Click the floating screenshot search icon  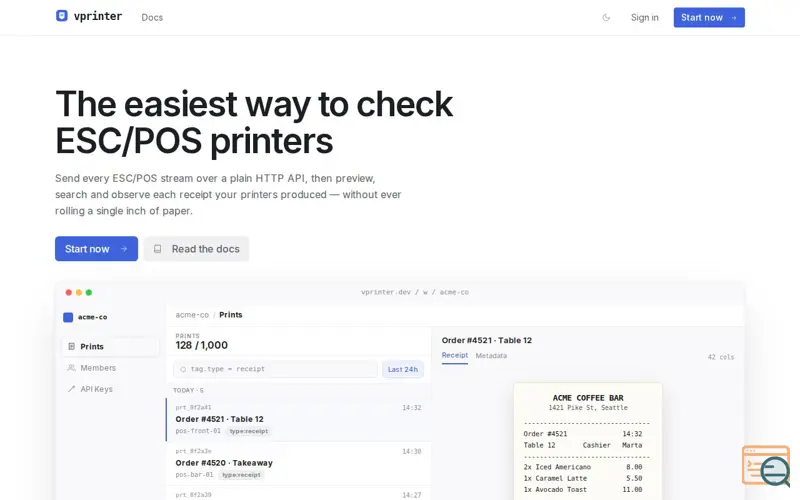coord(767,466)
